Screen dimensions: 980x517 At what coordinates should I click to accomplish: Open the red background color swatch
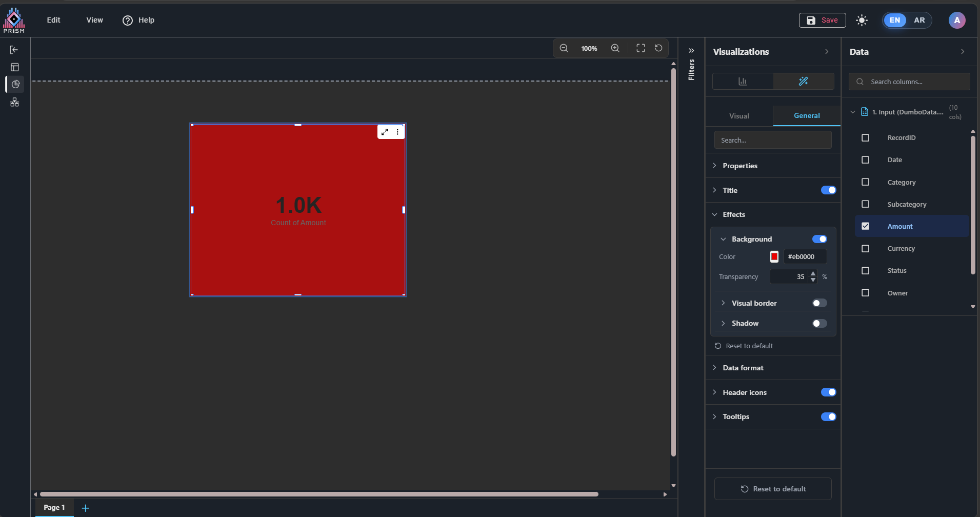(x=774, y=256)
